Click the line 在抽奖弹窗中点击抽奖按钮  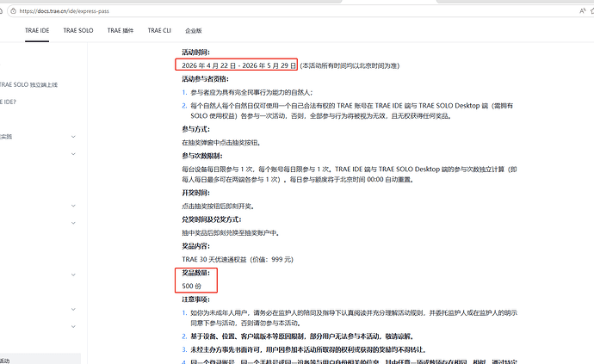pyautogui.click(x=221, y=143)
